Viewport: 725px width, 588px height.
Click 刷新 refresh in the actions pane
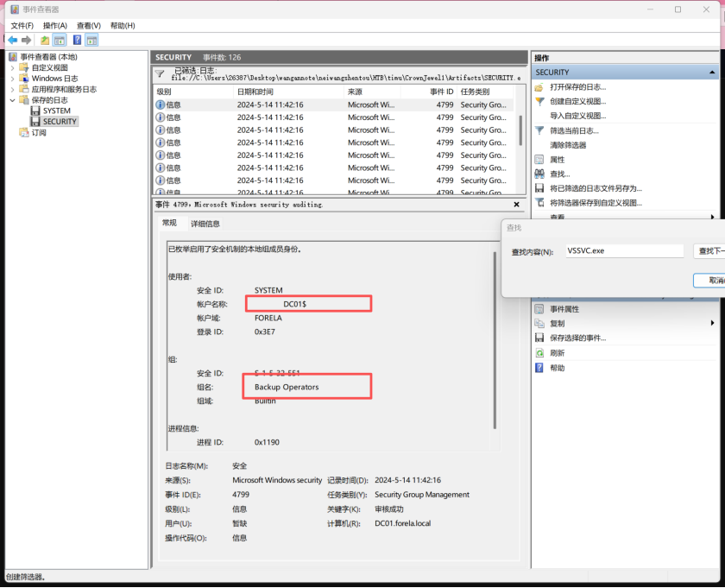pos(557,353)
